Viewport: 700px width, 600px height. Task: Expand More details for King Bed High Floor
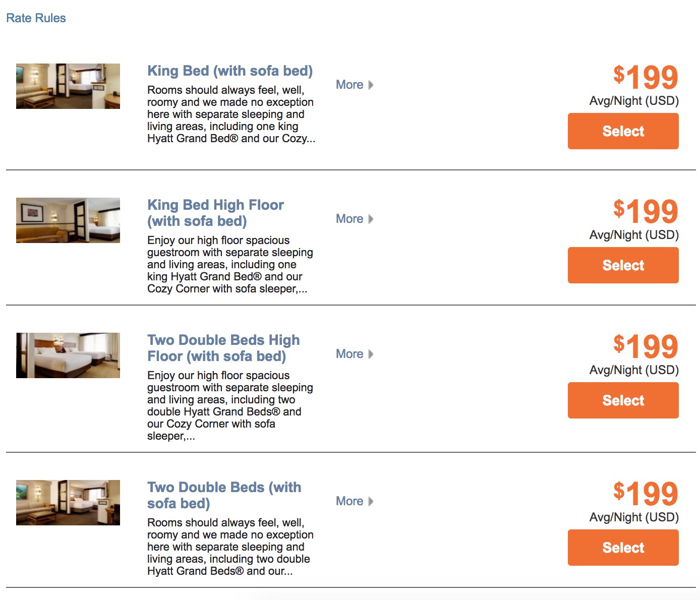click(x=350, y=219)
